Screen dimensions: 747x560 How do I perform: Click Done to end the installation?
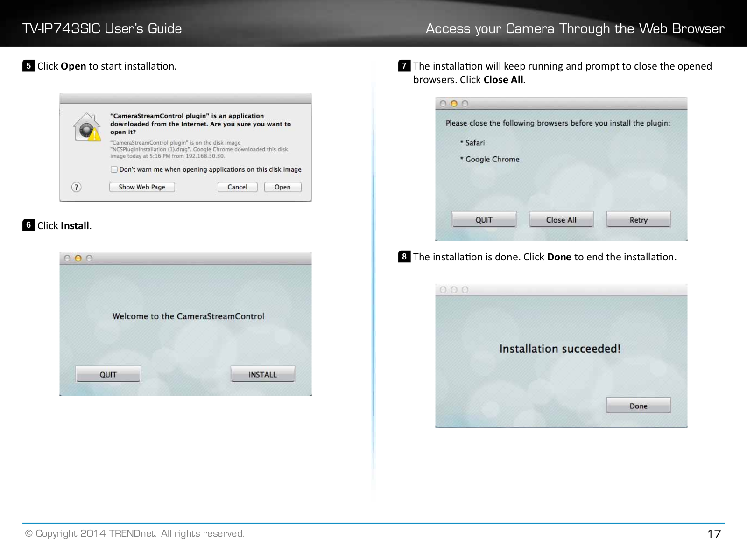[639, 406]
